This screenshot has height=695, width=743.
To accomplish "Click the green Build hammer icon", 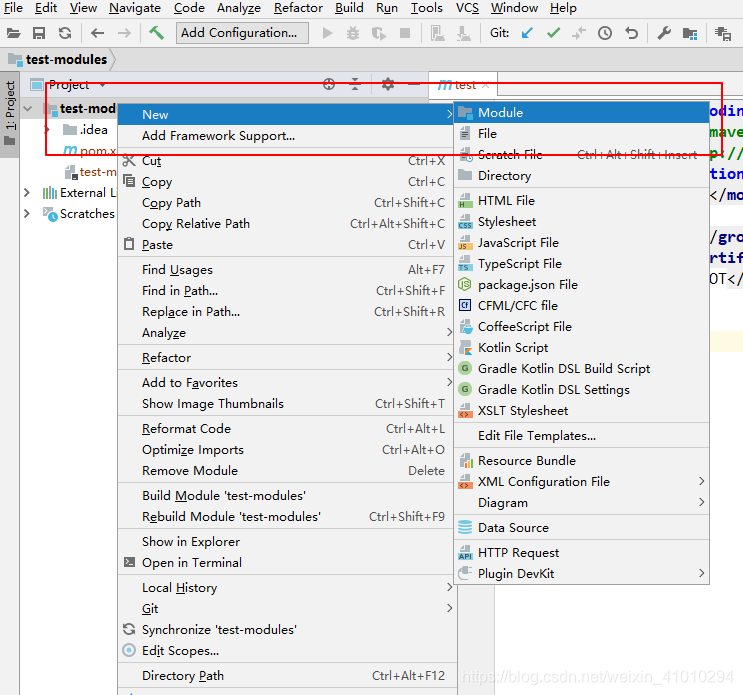I will 156,33.
